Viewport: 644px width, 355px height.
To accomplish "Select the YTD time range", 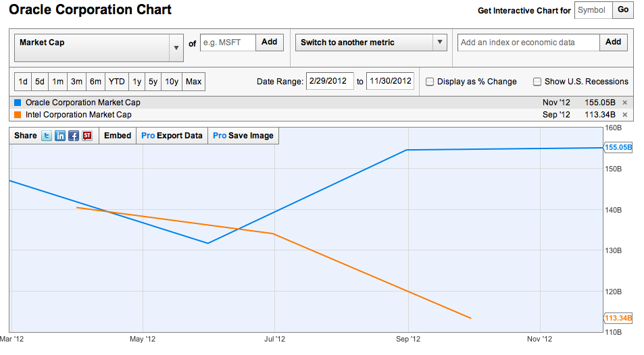I will 117,82.
